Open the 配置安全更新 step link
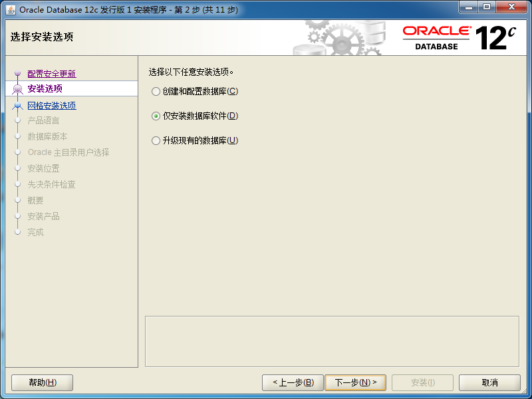The height and width of the screenshot is (399, 532). point(52,74)
